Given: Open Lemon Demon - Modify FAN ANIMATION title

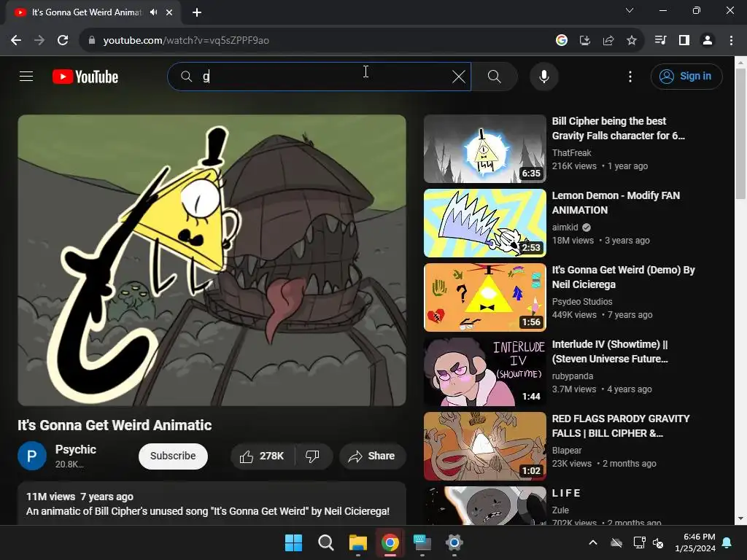Looking at the screenshot, I should coord(616,203).
